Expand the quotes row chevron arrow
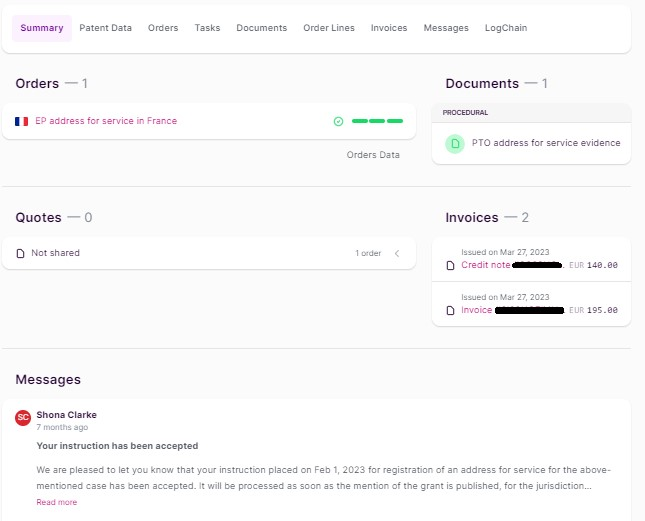 coord(396,253)
